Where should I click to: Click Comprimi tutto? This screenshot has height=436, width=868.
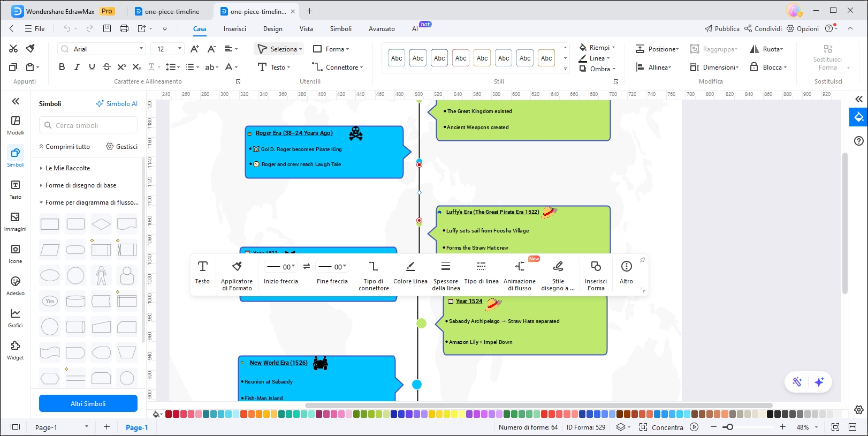[x=64, y=147]
